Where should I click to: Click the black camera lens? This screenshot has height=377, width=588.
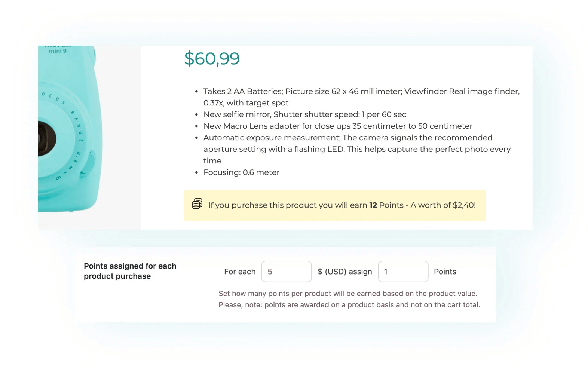point(46,138)
